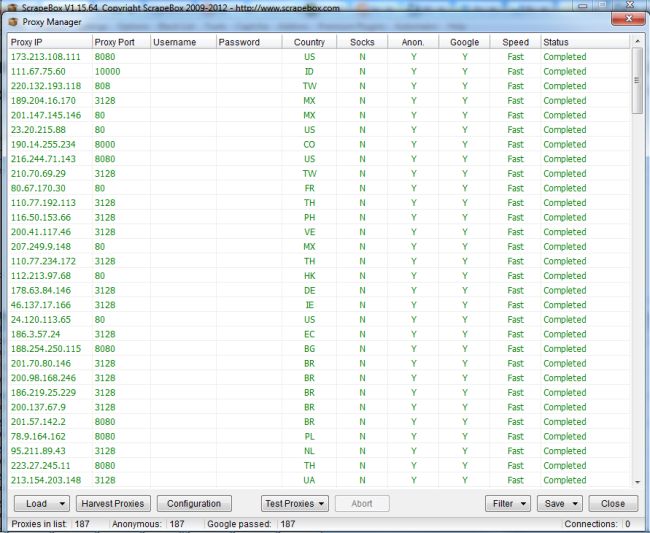This screenshot has height=533, width=650.
Task: Select proxy row 110.77.234.172
Action: pyautogui.click(x=319, y=261)
